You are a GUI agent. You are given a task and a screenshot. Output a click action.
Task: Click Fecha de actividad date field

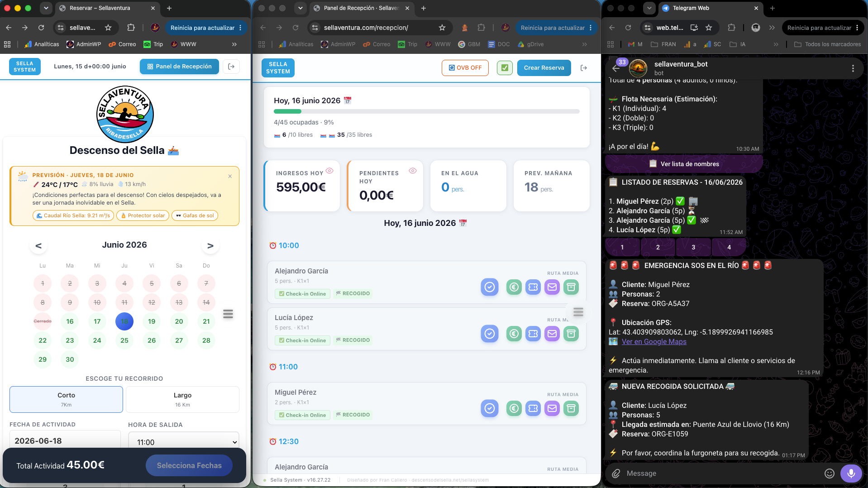coord(65,440)
